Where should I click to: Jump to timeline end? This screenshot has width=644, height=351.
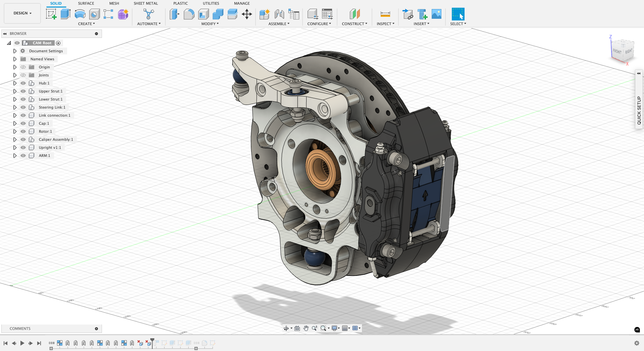[39, 343]
